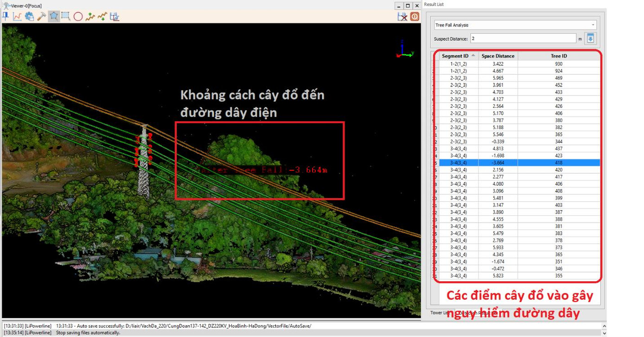Select the hammer tool icon
Screen dimensions: 644x337
tap(42, 17)
